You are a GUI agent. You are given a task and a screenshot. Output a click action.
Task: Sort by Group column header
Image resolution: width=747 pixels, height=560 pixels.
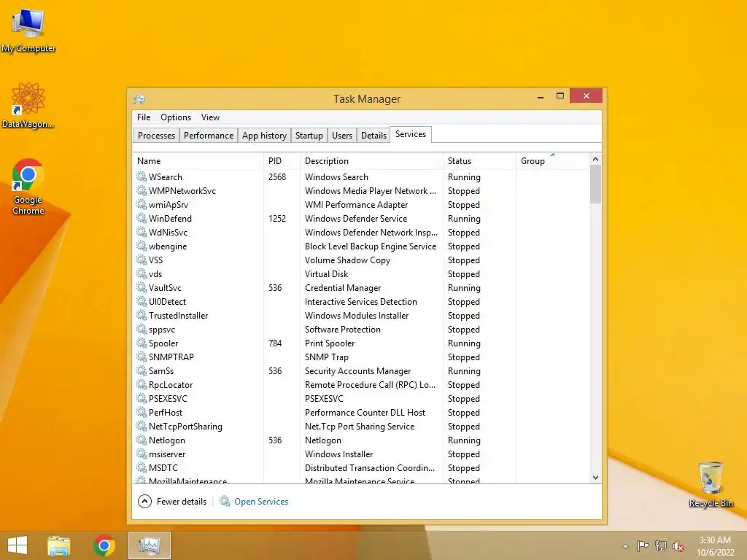(553, 161)
